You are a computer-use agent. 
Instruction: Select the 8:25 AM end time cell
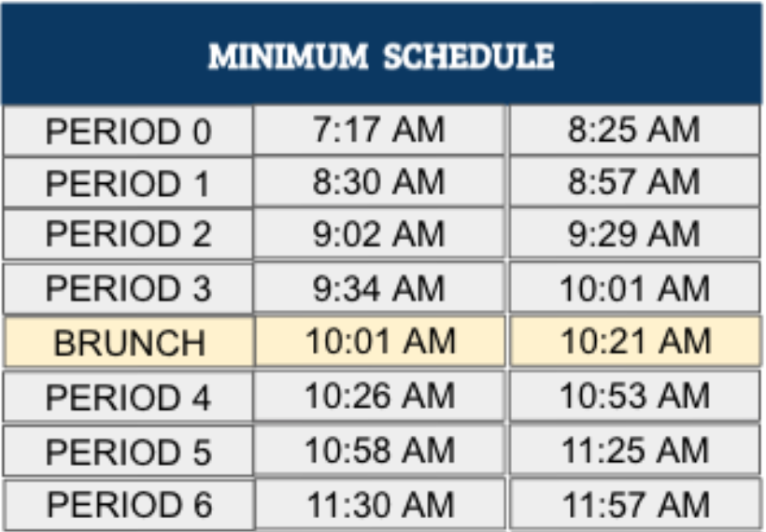(634, 130)
